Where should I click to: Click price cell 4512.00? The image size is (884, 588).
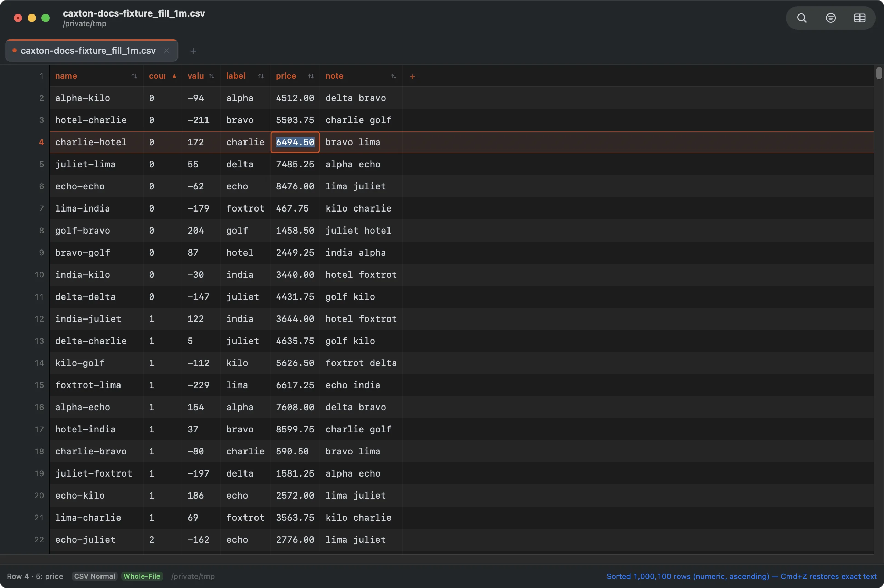click(x=295, y=98)
